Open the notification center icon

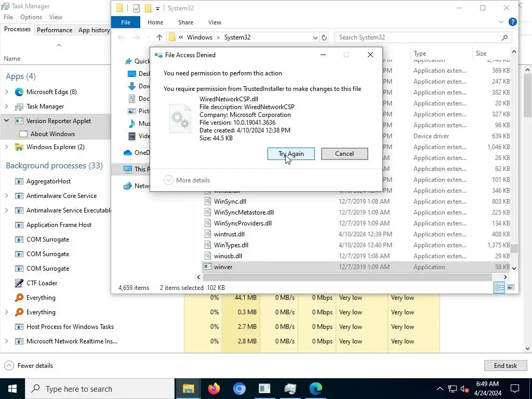pos(515,389)
